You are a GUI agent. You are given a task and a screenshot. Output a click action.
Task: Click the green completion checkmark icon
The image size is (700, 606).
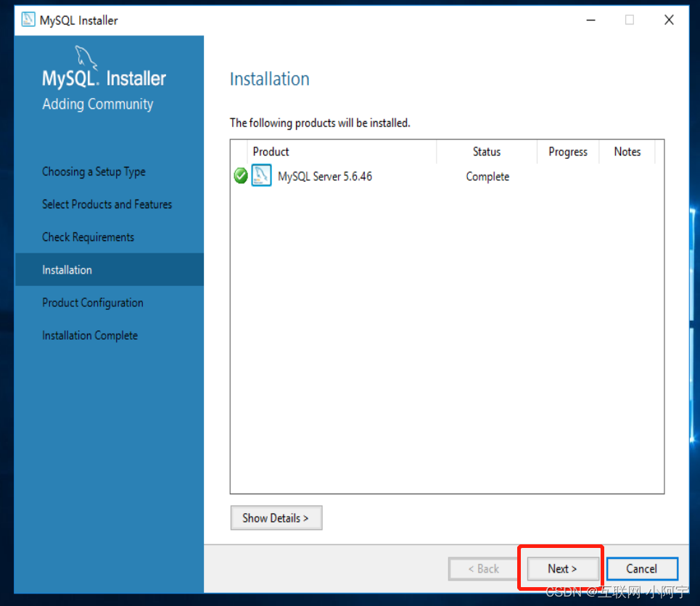pos(240,176)
